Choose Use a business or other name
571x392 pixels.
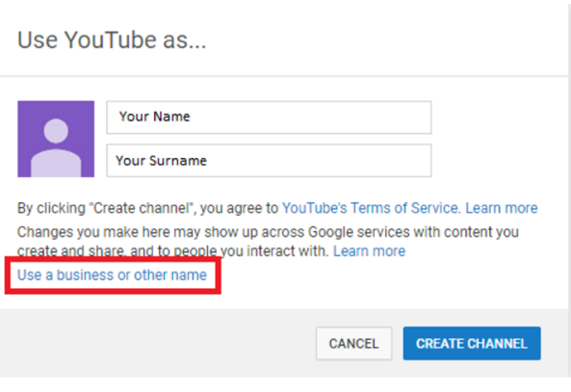click(x=112, y=275)
